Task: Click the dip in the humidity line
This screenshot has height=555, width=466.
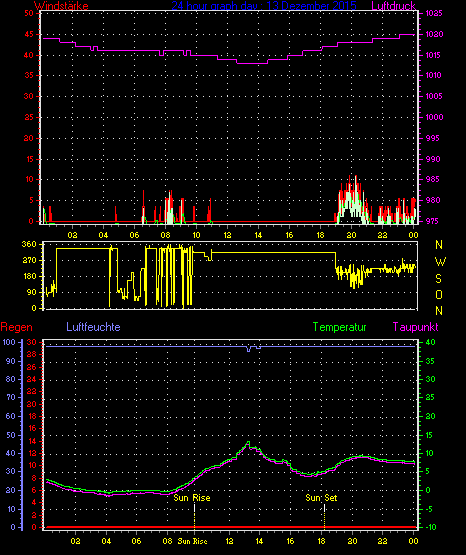Action: pyautogui.click(x=249, y=350)
